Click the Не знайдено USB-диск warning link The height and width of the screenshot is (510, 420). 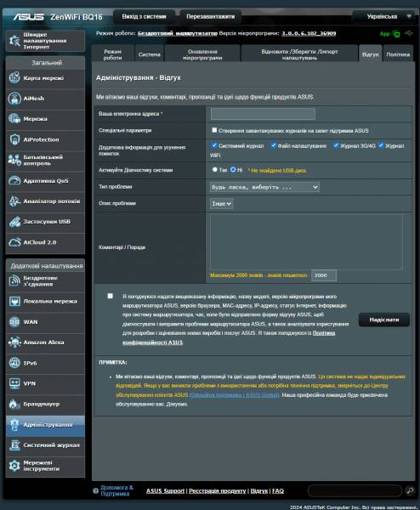(278, 171)
